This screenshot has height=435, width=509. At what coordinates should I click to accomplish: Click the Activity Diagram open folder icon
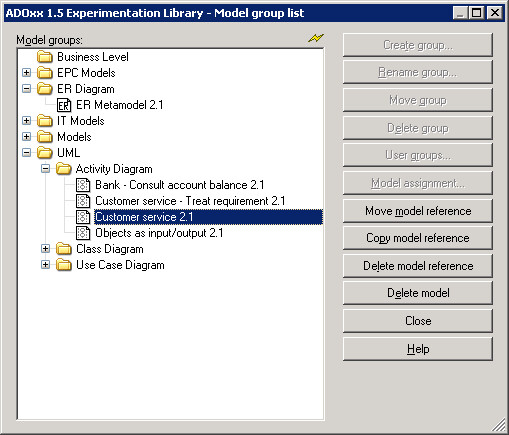pyautogui.click(x=64, y=169)
